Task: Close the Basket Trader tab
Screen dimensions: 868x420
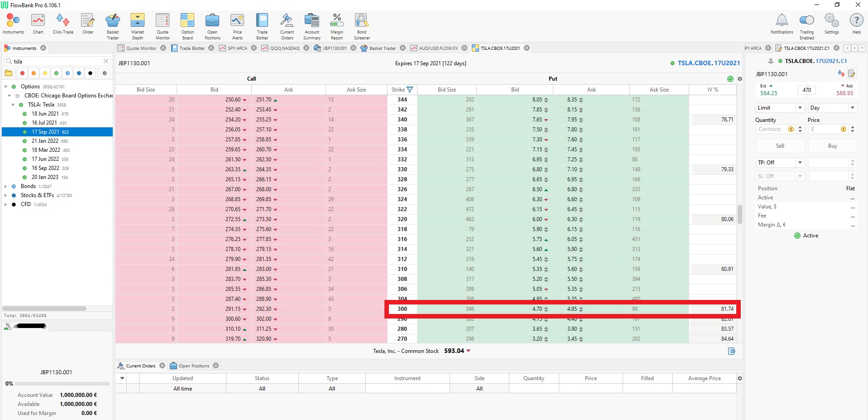Action: click(x=403, y=48)
